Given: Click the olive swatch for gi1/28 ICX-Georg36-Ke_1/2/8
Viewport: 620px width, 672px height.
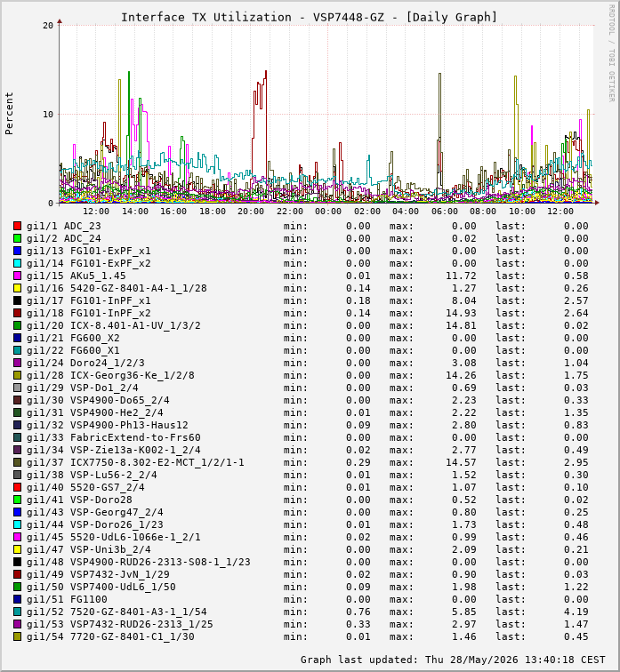Looking at the screenshot, I should [x=17, y=375].
